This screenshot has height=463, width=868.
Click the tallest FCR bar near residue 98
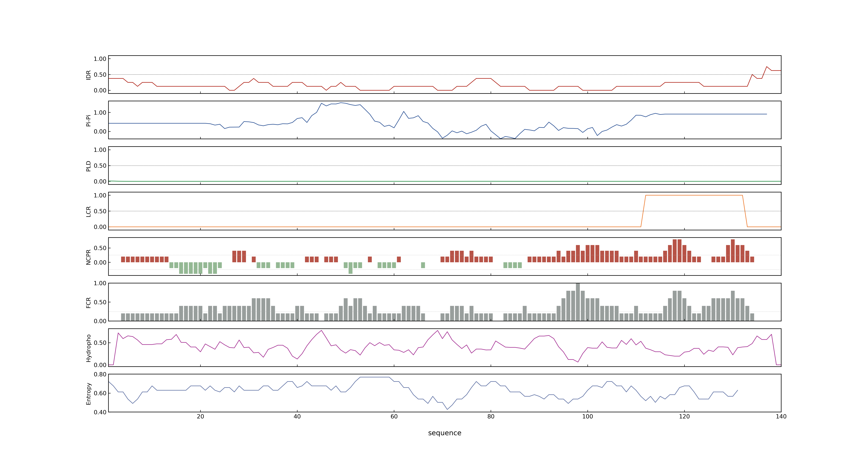[578, 302]
